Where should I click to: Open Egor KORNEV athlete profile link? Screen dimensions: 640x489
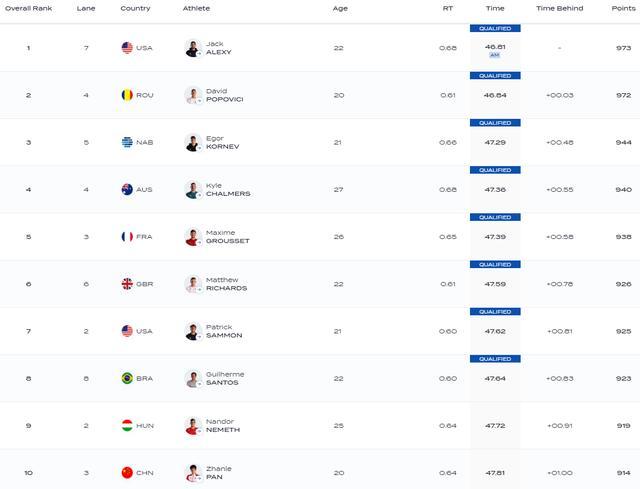(222, 142)
